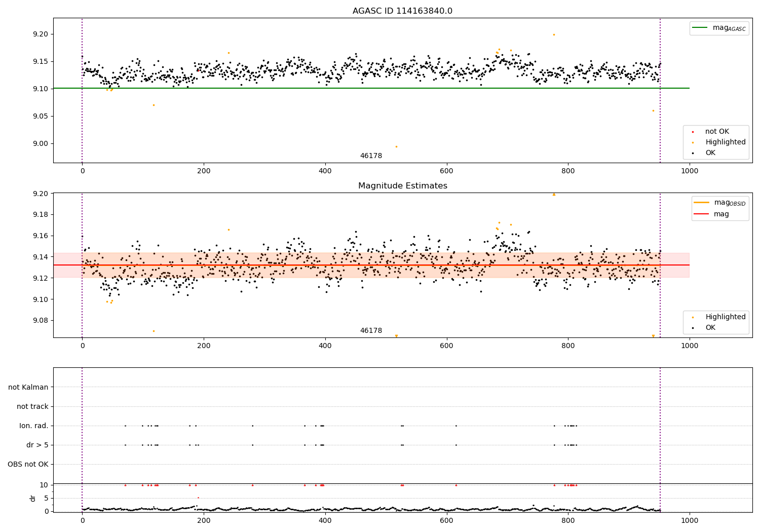
Task: Click the 9.16 y-axis tick of the middle plot
Action: [41, 236]
